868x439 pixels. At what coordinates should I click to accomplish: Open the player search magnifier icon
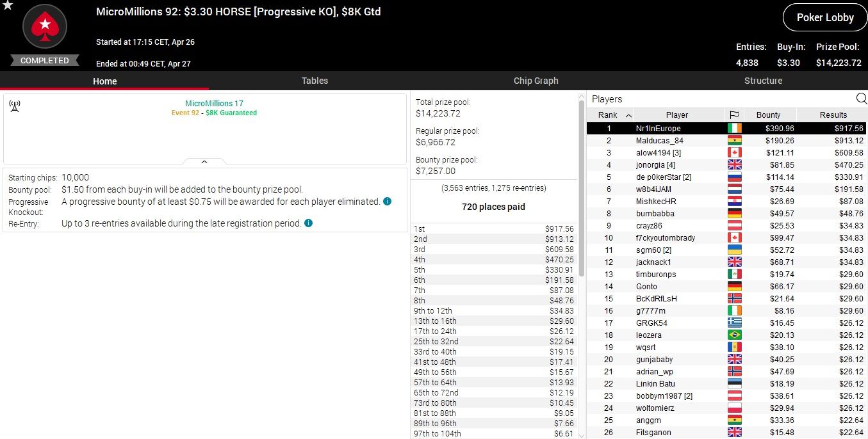(861, 99)
